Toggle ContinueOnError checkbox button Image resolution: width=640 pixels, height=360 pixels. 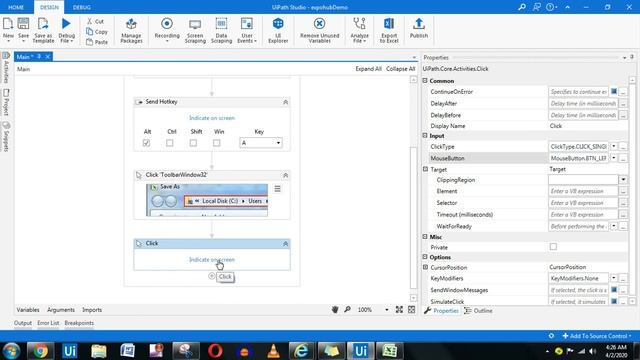click(614, 91)
